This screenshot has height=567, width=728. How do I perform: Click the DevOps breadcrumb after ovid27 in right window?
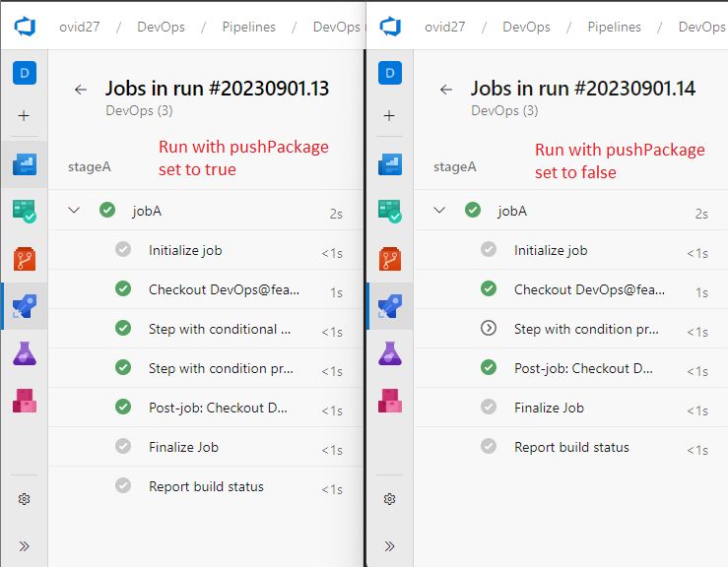[526, 27]
